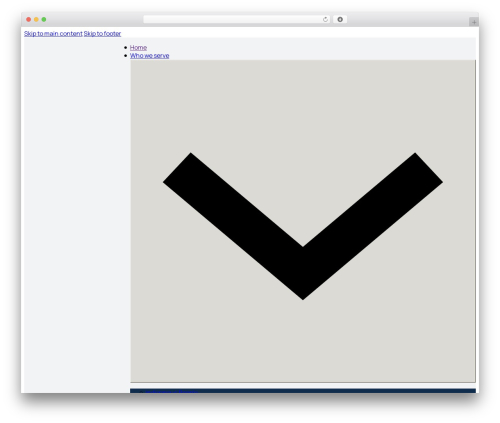The height and width of the screenshot is (423, 500).
Task: Add a new tab with the plus button
Action: pos(474,22)
